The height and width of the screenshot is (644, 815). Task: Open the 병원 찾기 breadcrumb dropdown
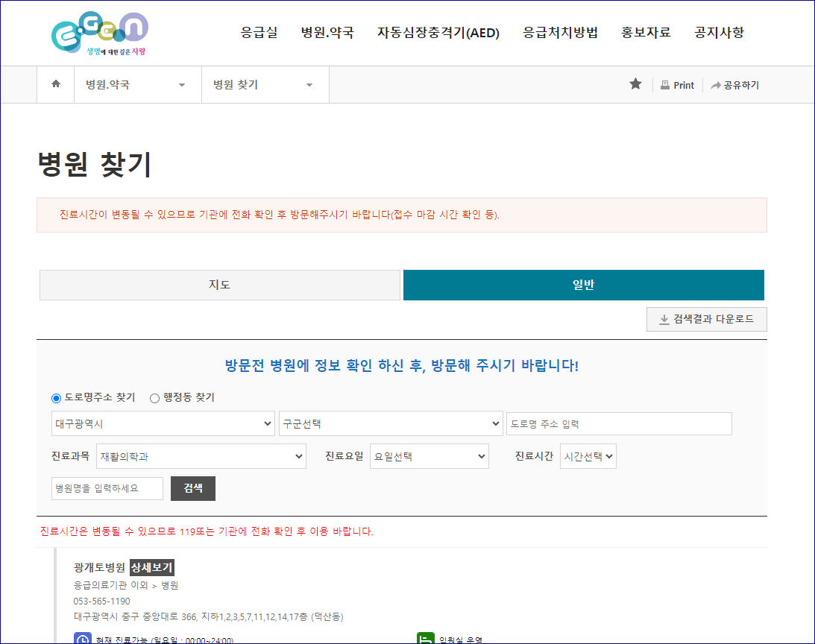tap(265, 85)
